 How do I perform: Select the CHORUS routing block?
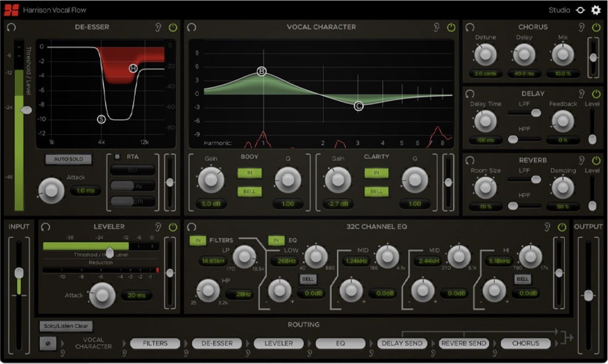(x=526, y=343)
